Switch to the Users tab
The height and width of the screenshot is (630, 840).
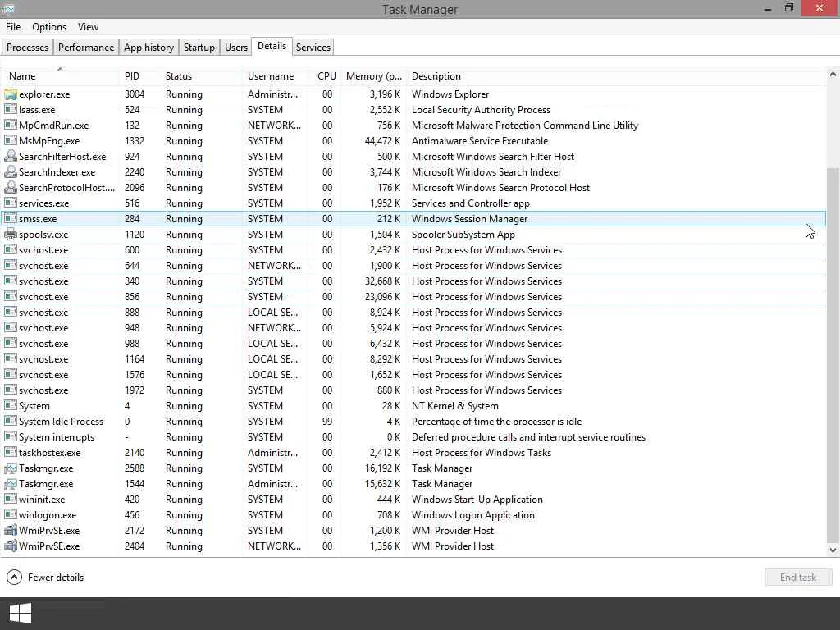pyautogui.click(x=236, y=47)
